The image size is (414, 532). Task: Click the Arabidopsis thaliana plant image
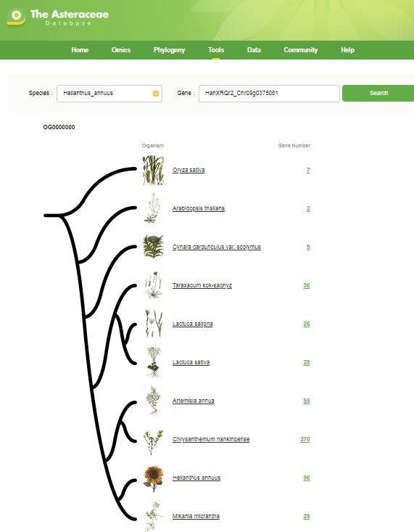click(x=153, y=208)
